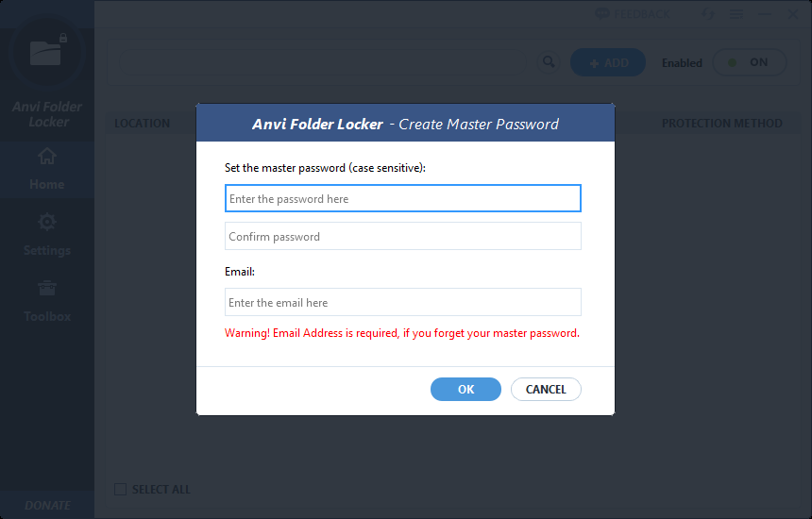
Task: Click the 'Enter the email here' field
Action: [403, 302]
